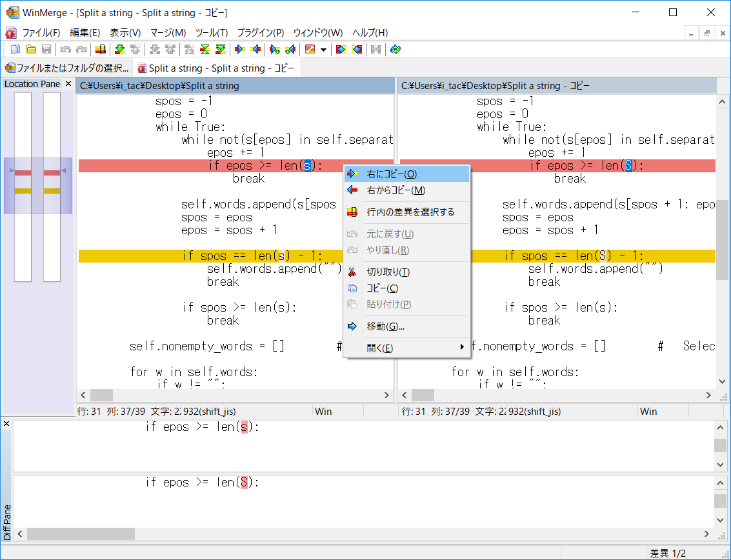Select 行内の差異を選択する context entry
Image resolution: width=731 pixels, height=560 pixels.
point(406,212)
